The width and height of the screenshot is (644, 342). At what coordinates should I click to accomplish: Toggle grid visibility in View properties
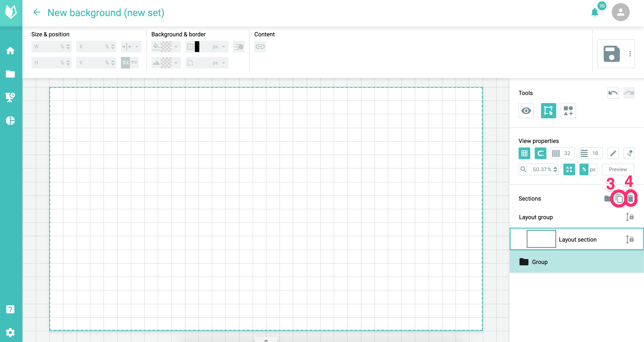pyautogui.click(x=524, y=153)
